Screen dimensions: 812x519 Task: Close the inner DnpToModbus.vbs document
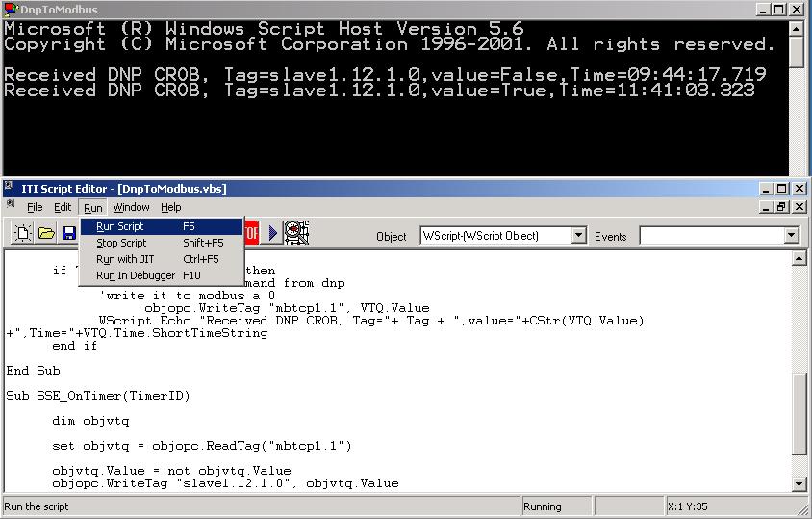point(799,207)
